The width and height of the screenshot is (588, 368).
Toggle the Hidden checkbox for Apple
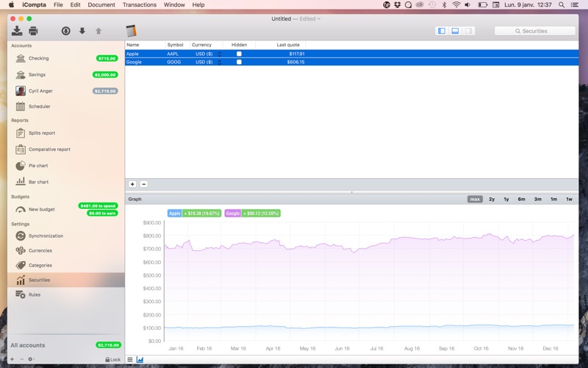[239, 54]
